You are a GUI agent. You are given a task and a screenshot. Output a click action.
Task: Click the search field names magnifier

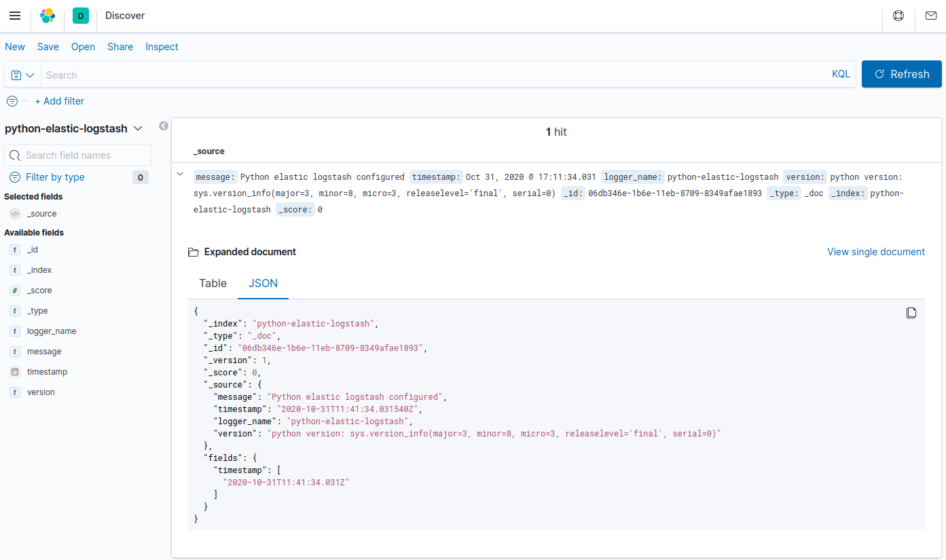[16, 155]
